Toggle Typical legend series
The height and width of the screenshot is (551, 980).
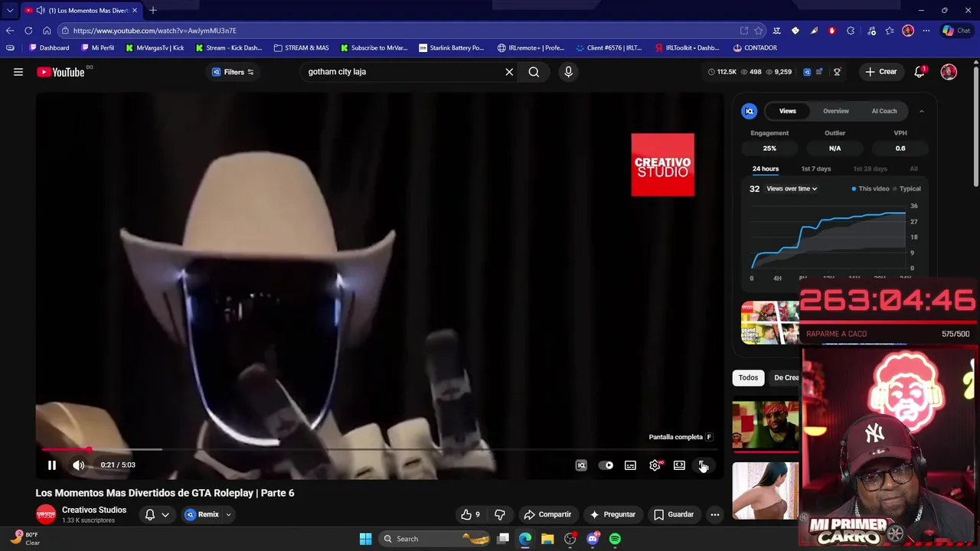tap(906, 188)
